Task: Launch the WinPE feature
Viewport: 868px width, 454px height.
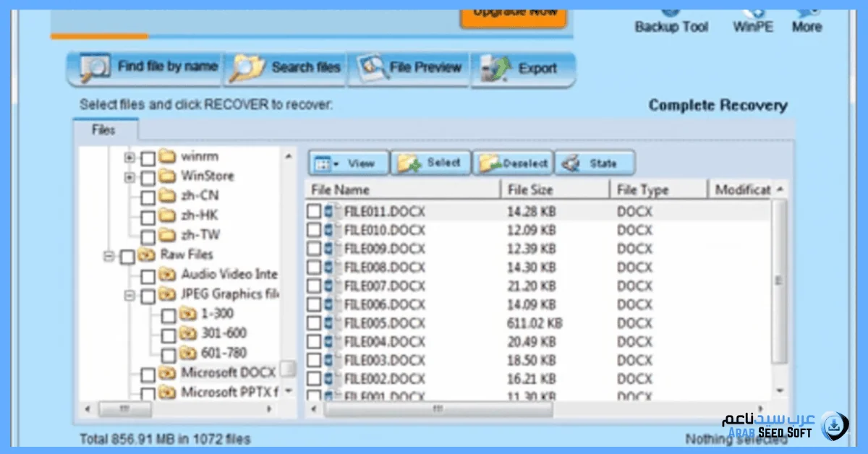Action: click(x=752, y=18)
